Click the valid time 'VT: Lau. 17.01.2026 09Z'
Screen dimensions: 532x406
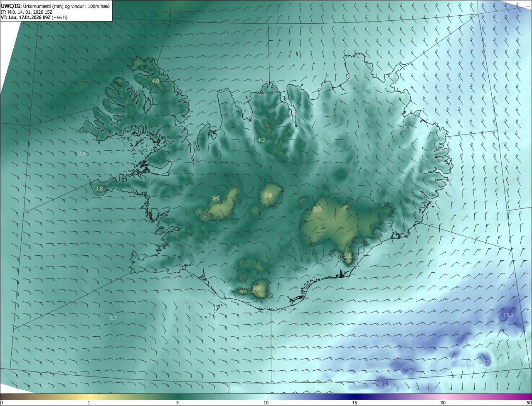tap(26, 17)
